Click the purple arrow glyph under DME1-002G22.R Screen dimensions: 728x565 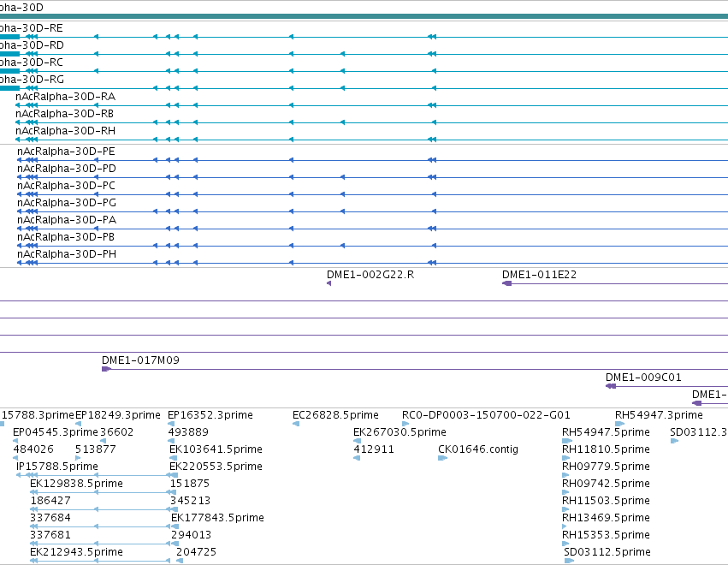[x=328, y=283]
